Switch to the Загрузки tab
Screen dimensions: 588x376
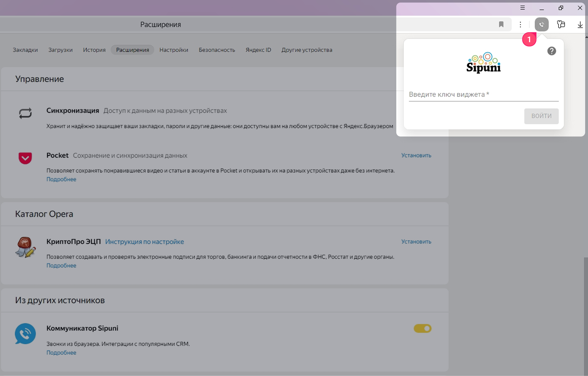[x=61, y=50]
